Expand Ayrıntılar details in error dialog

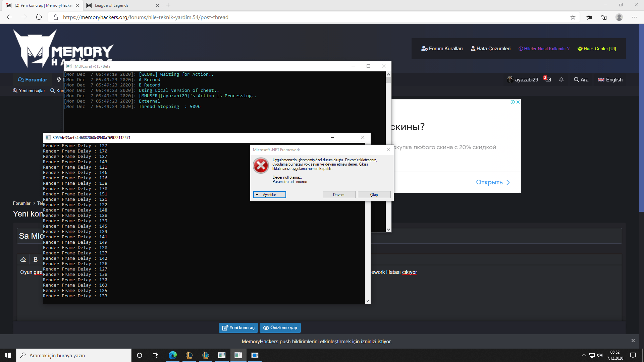click(x=270, y=195)
